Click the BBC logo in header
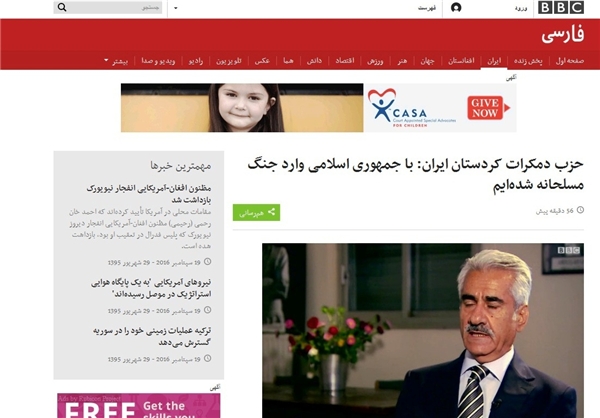Screen dimensions: 600x418 tap(567, 8)
